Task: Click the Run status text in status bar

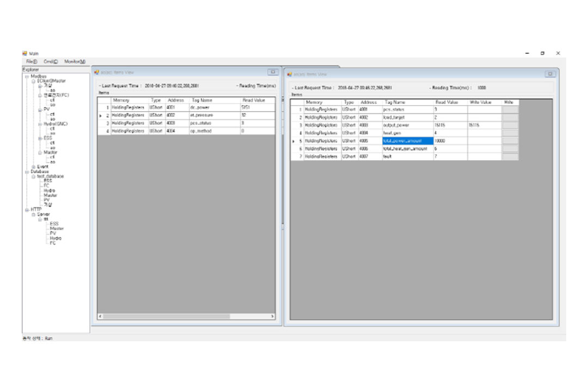Action: click(49, 338)
